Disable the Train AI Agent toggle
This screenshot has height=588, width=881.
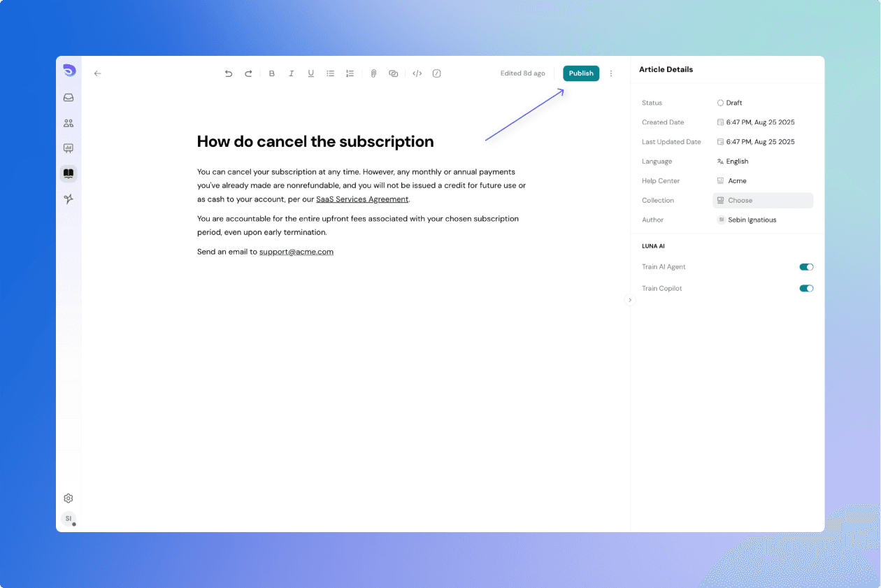(805, 266)
